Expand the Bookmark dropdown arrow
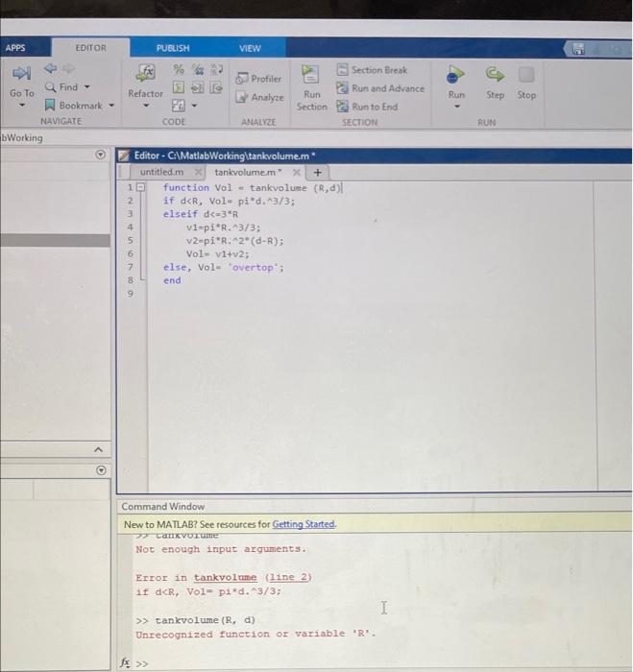The width and height of the screenshot is (633, 672). 111,105
